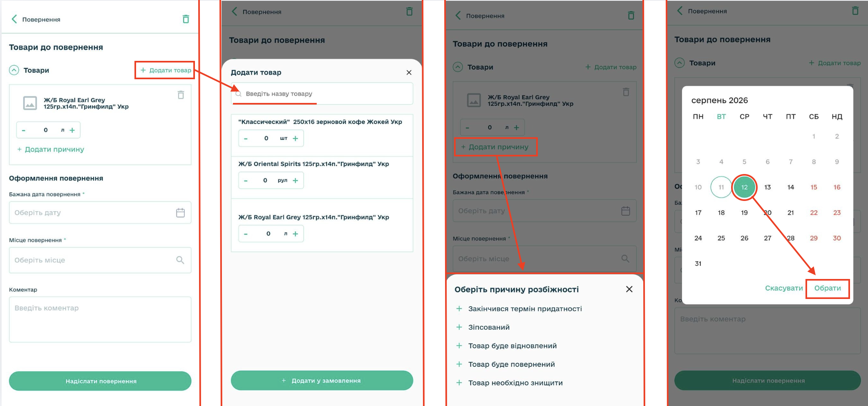Image resolution: width=868 pixels, height=406 pixels.
Task: Select the 12th in the August 2026 calendar
Action: [744, 187]
